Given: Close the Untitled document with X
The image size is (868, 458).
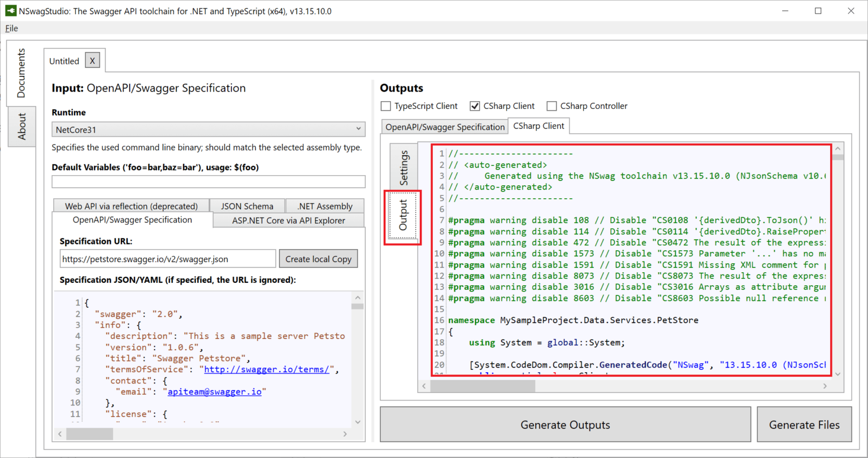Looking at the screenshot, I should coord(93,60).
